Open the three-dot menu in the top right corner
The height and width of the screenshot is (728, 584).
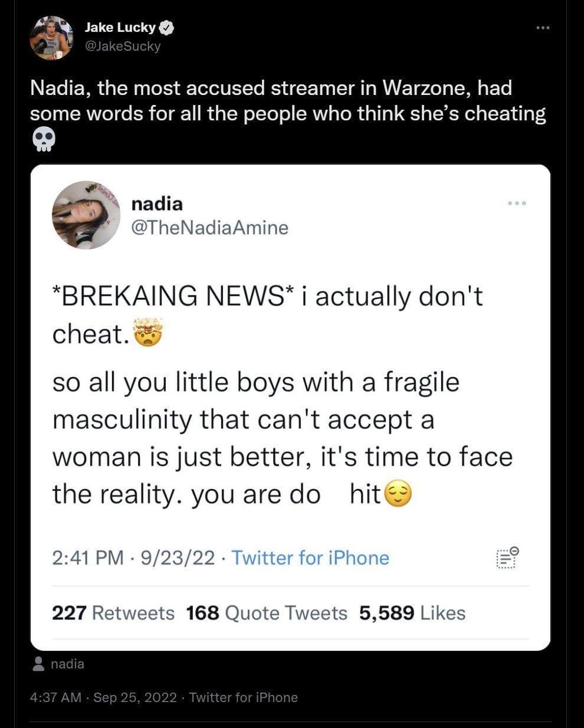pos(542,27)
